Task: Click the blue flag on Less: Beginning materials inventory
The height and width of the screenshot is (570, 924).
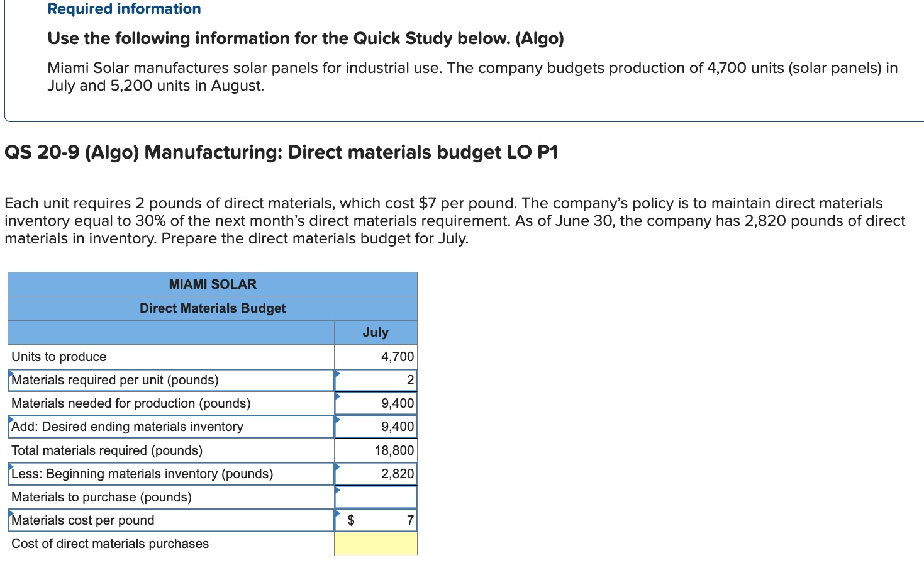Action: pos(11,467)
